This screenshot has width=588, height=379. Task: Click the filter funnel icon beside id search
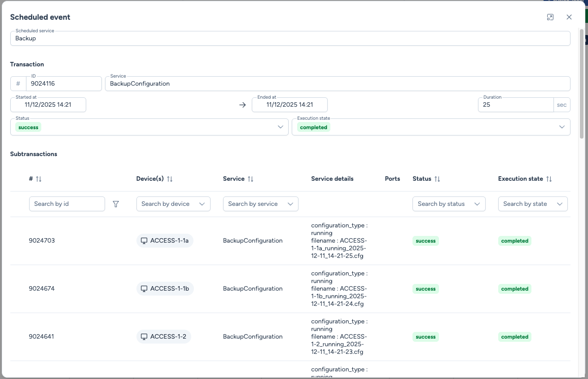(x=116, y=204)
